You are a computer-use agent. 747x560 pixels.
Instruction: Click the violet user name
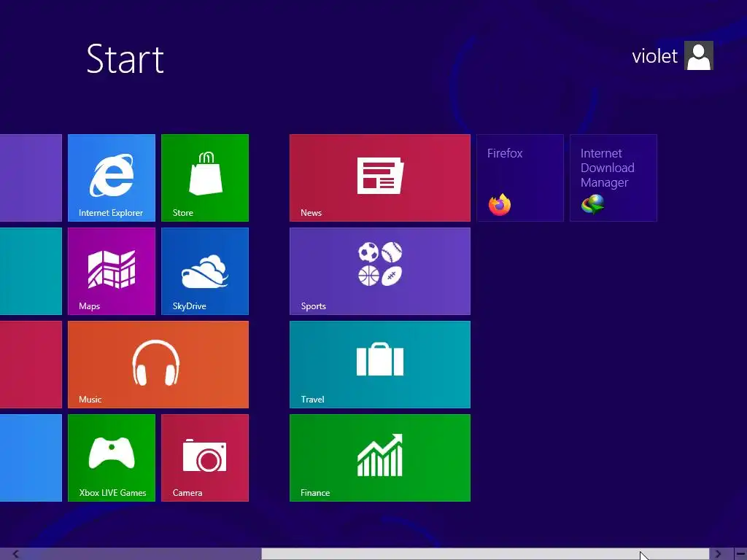(654, 57)
